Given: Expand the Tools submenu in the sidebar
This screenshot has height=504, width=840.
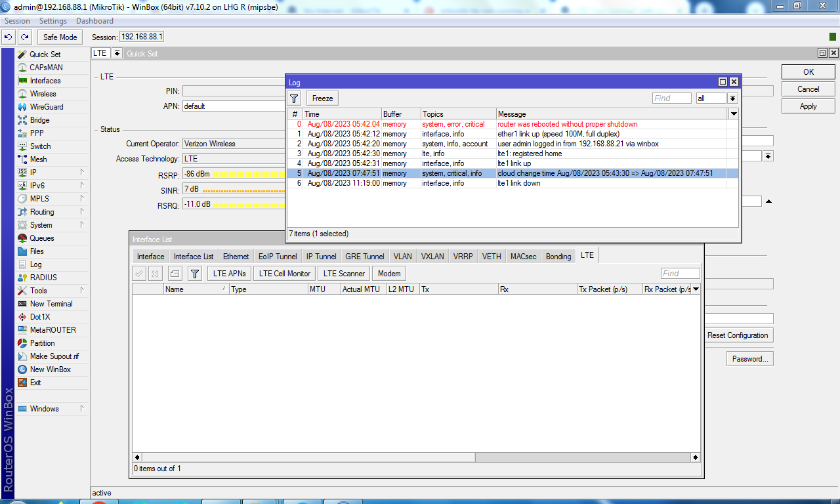Looking at the screenshot, I should (83, 291).
